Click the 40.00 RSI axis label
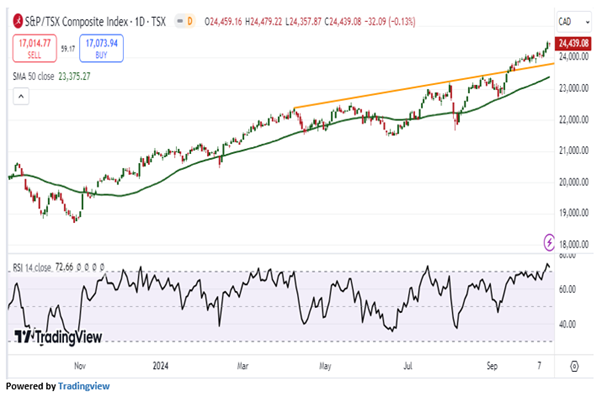602x402 pixels. coord(567,325)
